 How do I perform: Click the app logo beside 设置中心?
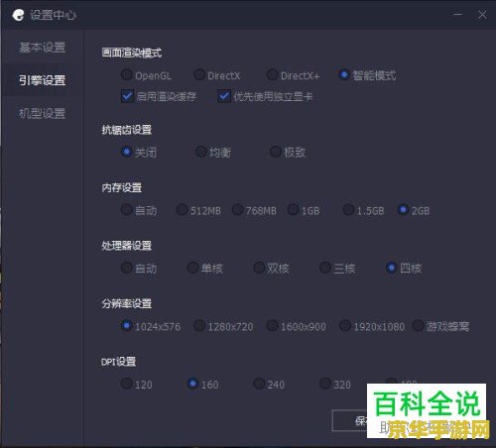coord(18,15)
